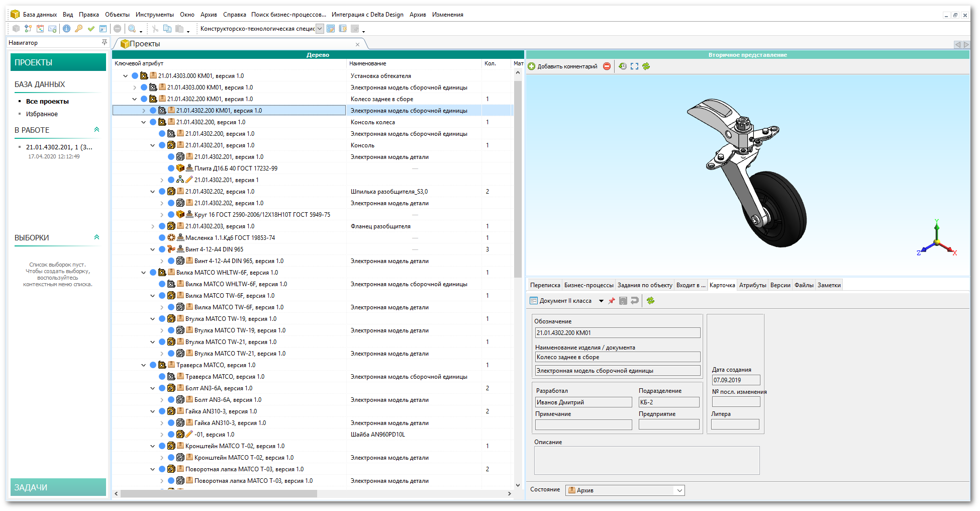Image resolution: width=980 pixels, height=511 pixels.
Task: Click the green checkmark toolbar icon
Action: tap(91, 29)
